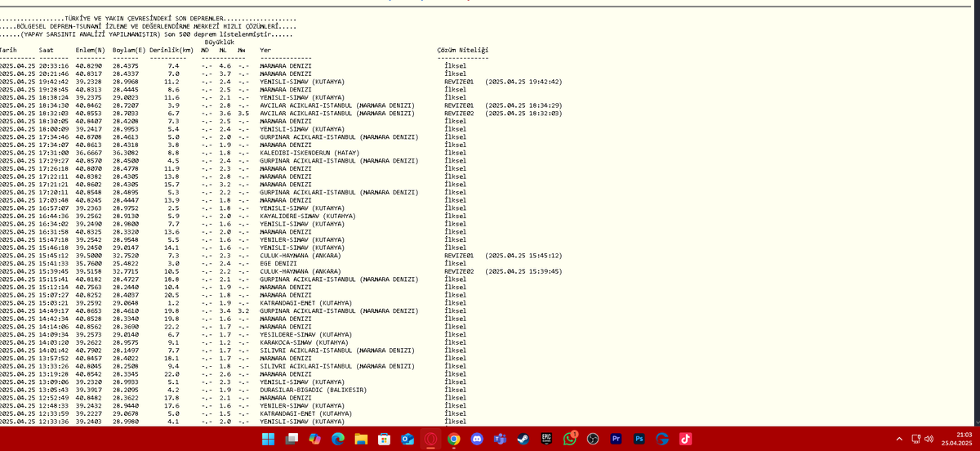980x451 pixels.
Task: Launch Epic Games Launcher icon
Action: coord(547,440)
